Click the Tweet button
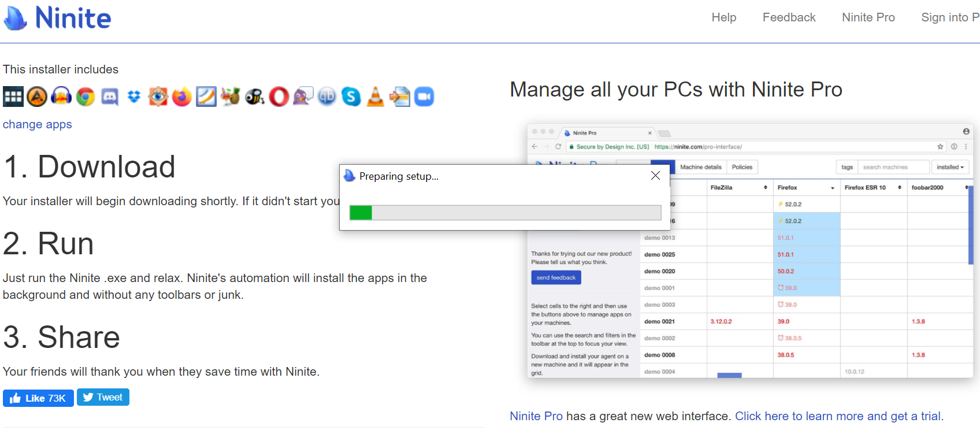Image resolution: width=980 pixels, height=430 pixels. click(x=103, y=398)
